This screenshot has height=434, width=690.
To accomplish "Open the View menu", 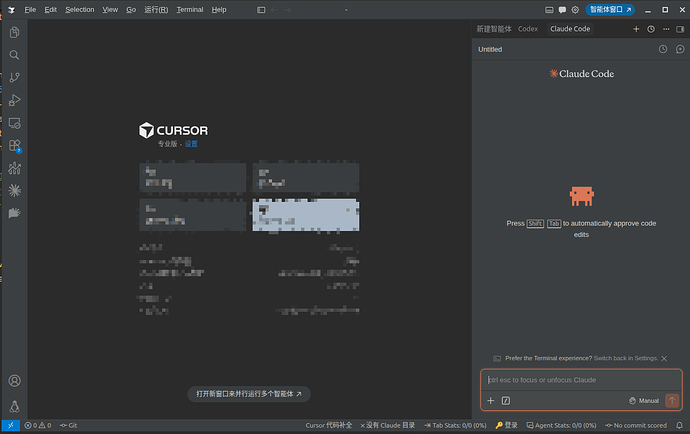I will click(x=110, y=10).
